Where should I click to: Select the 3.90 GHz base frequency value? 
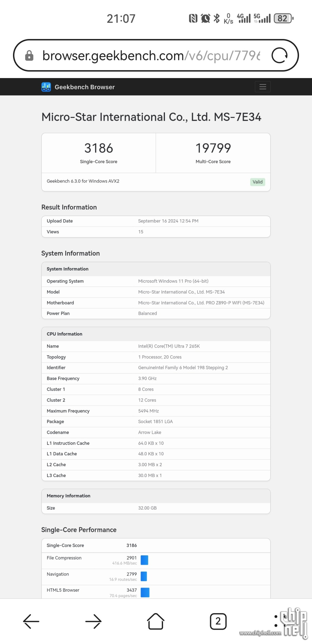point(147,379)
